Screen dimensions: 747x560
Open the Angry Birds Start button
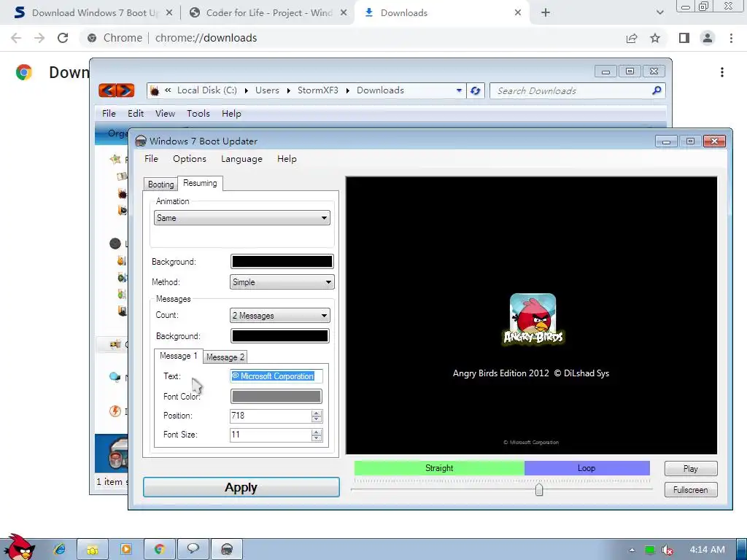[x=19, y=548]
